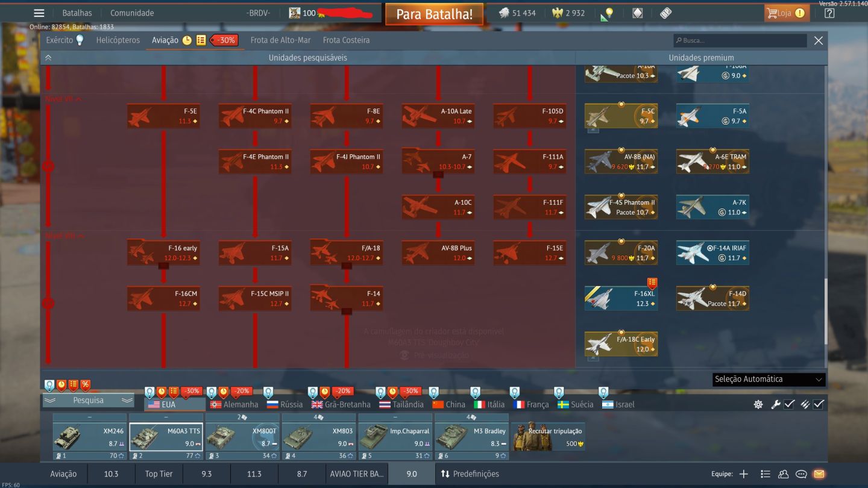Toggle the ammunition auto-refill checkbox
Viewport: 868px width, 488px height.
818,405
